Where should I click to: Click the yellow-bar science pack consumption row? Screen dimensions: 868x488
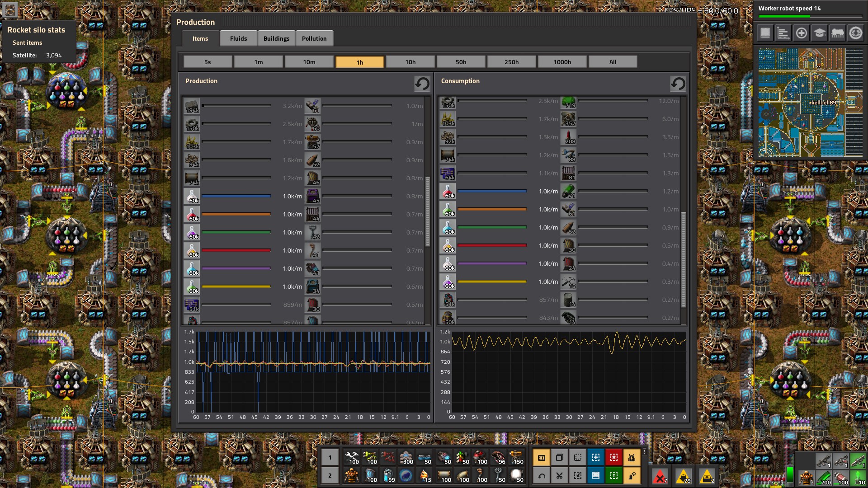point(499,282)
